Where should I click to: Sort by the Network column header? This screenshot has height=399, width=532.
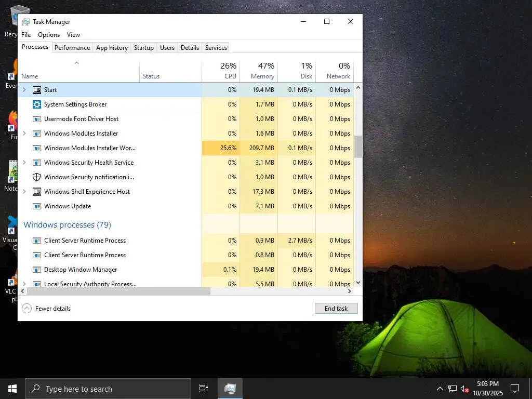[335, 72]
